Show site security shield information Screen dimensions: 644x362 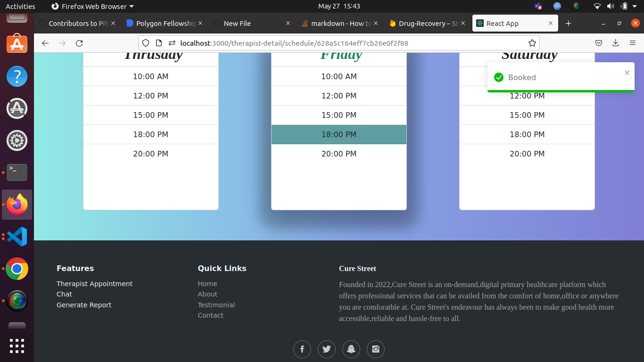click(x=146, y=43)
